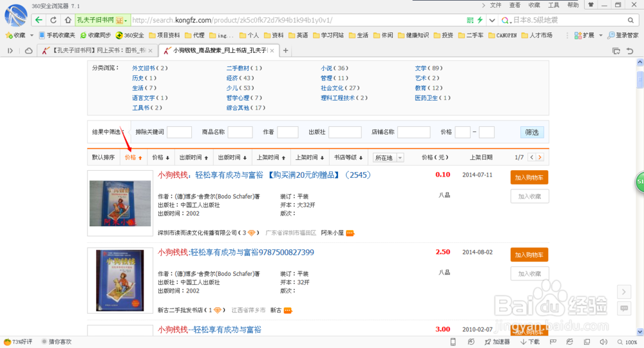The height and width of the screenshot is (348, 644).
Task: Sort by 出版时间 descending
Action: [x=232, y=157]
